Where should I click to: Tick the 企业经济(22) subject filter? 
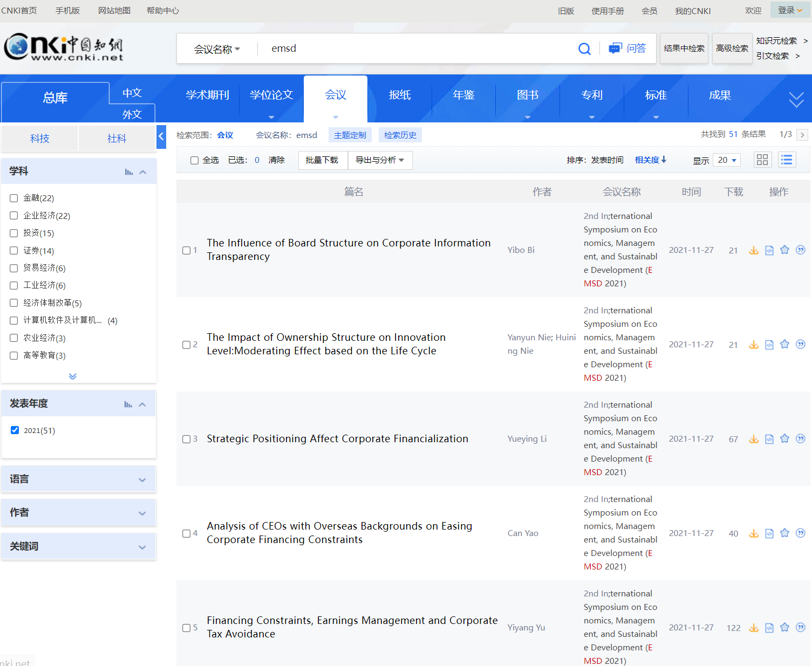point(14,215)
